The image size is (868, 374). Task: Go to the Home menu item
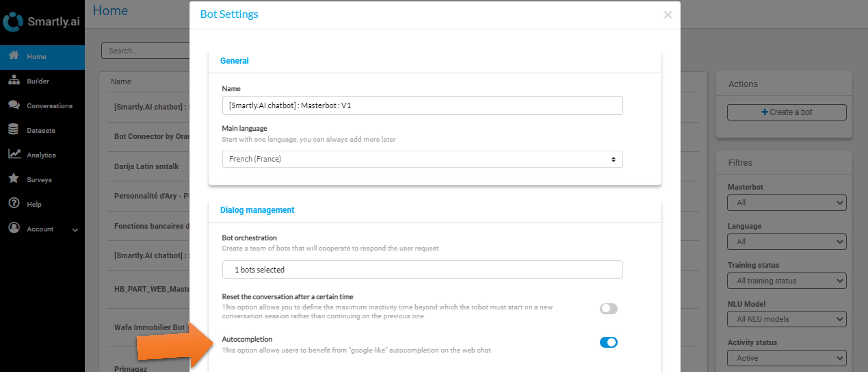point(42,57)
